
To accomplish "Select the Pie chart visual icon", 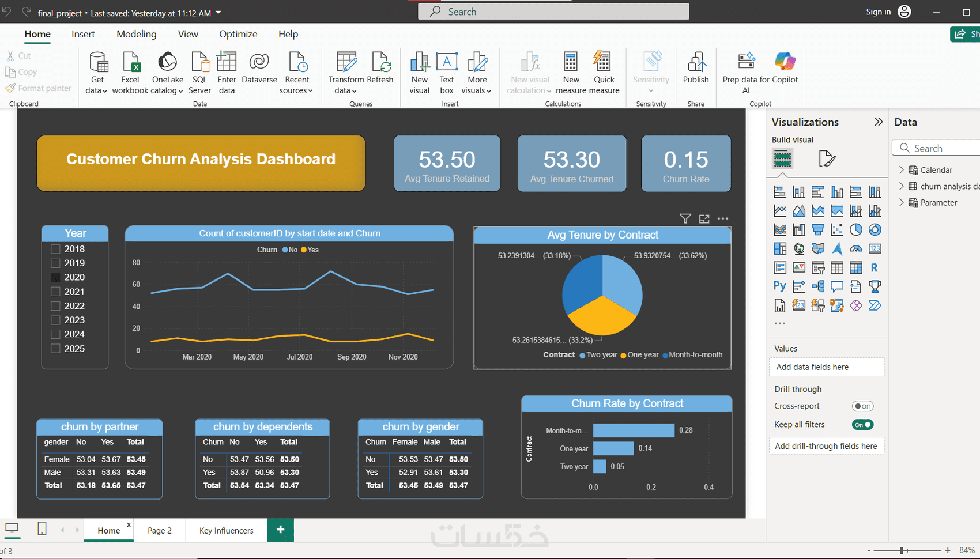I will (855, 230).
